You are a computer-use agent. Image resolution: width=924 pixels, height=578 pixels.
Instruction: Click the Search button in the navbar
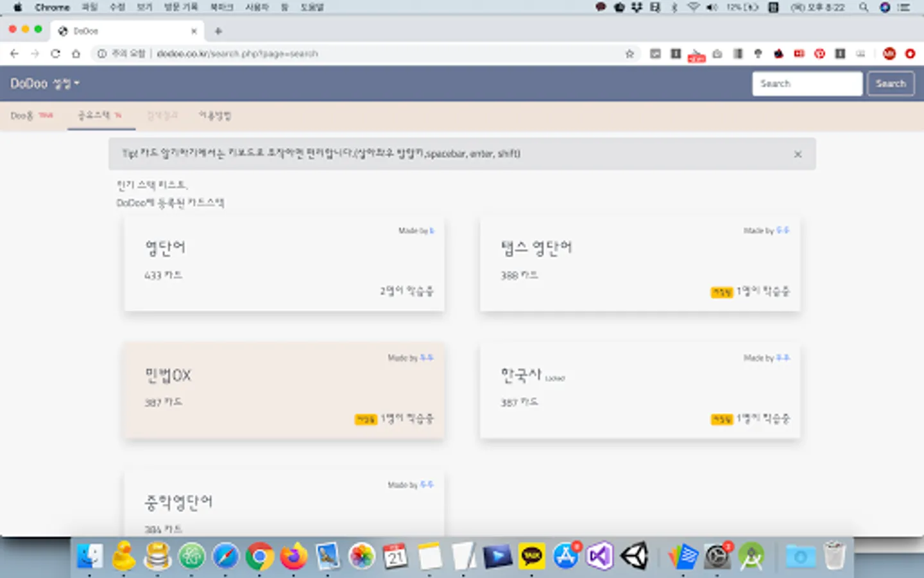tap(891, 83)
